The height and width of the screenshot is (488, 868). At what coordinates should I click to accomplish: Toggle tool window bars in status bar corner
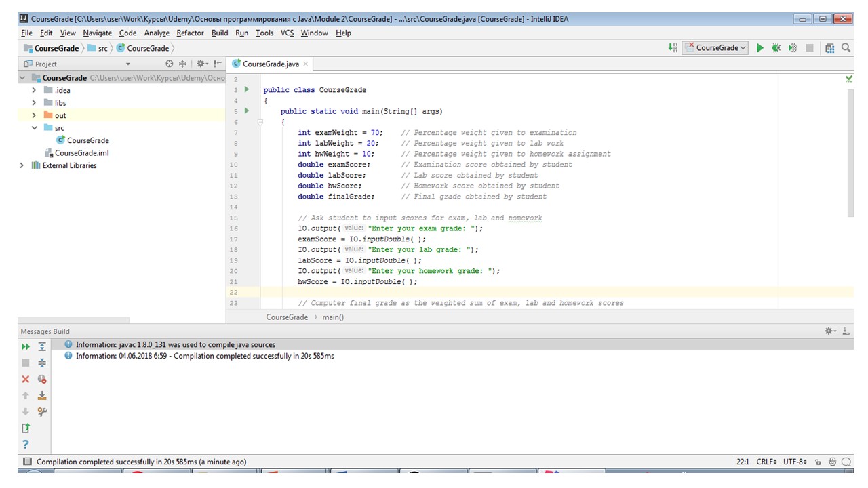tap(27, 462)
